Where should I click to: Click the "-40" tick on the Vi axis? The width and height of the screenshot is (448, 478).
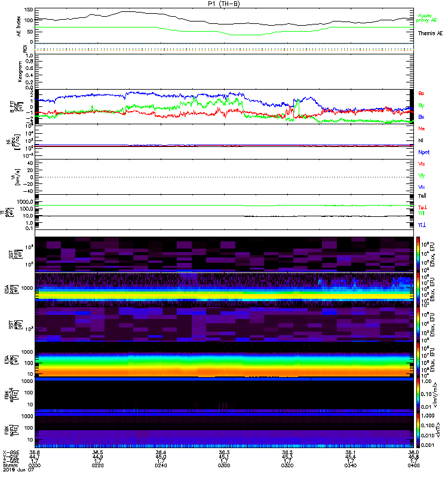28,191
